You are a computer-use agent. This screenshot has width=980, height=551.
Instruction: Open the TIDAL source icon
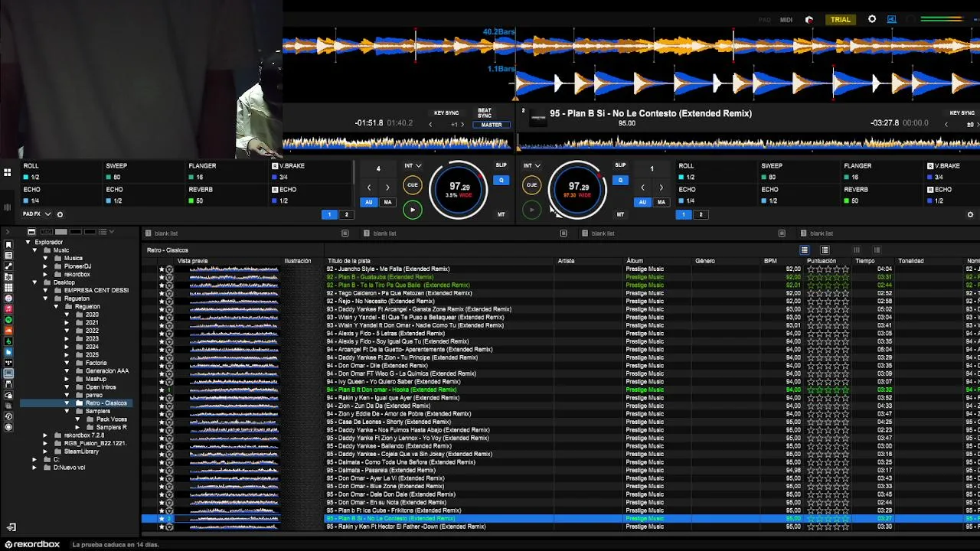click(8, 363)
